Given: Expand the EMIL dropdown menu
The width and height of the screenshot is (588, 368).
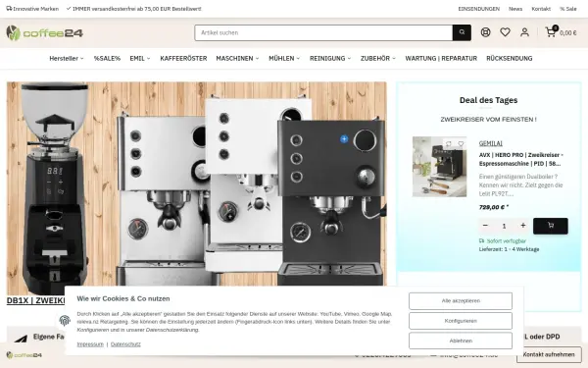Looking at the screenshot, I should pos(140,58).
